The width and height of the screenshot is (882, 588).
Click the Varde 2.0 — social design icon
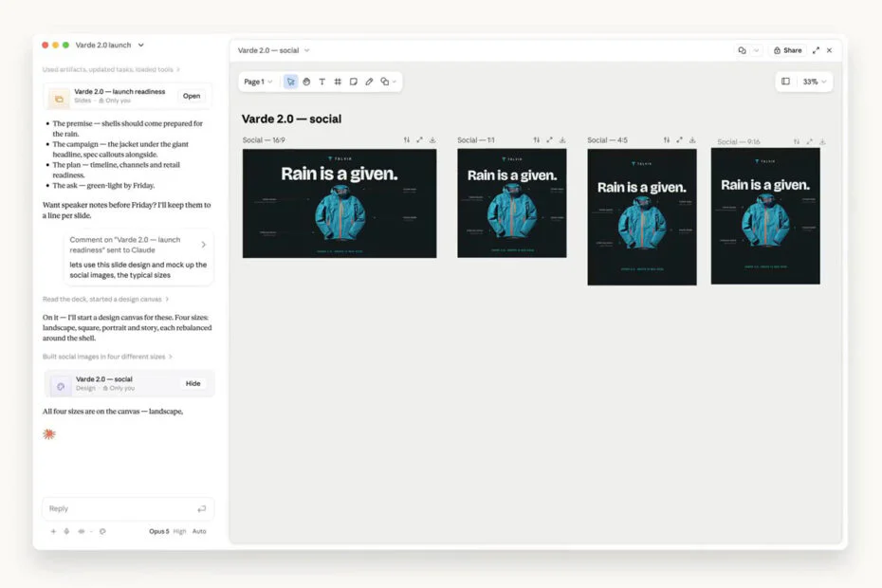61,386
